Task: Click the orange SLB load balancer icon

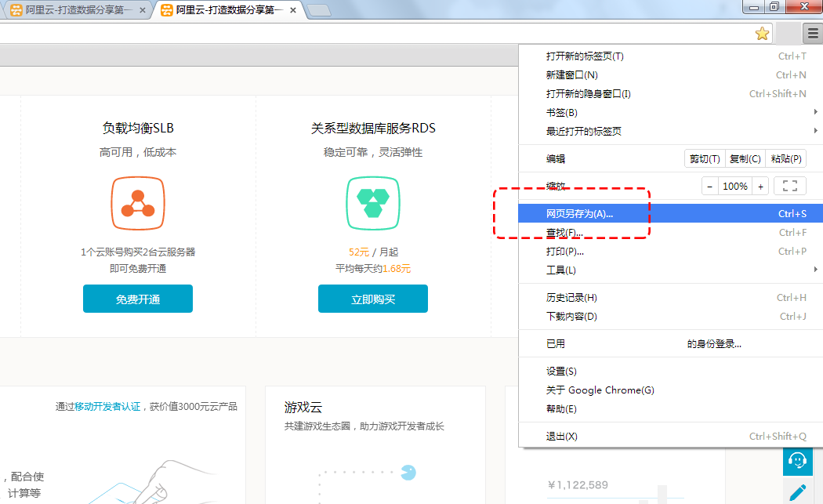Action: 138,203
